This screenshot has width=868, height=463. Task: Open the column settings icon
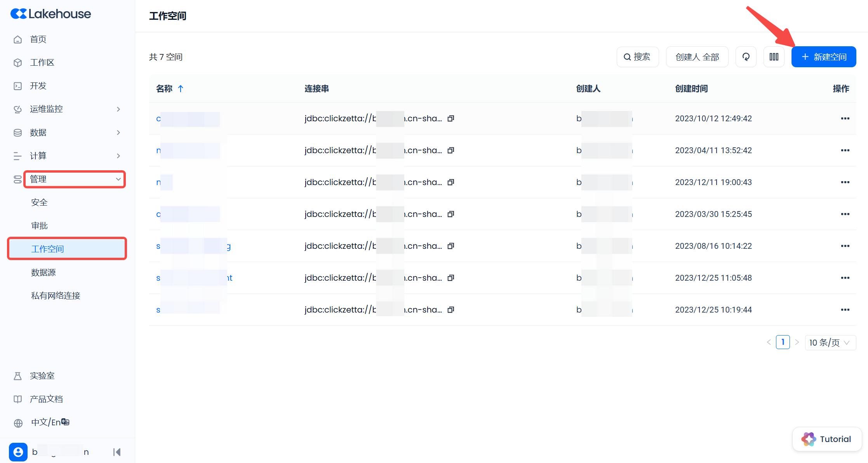tap(774, 57)
